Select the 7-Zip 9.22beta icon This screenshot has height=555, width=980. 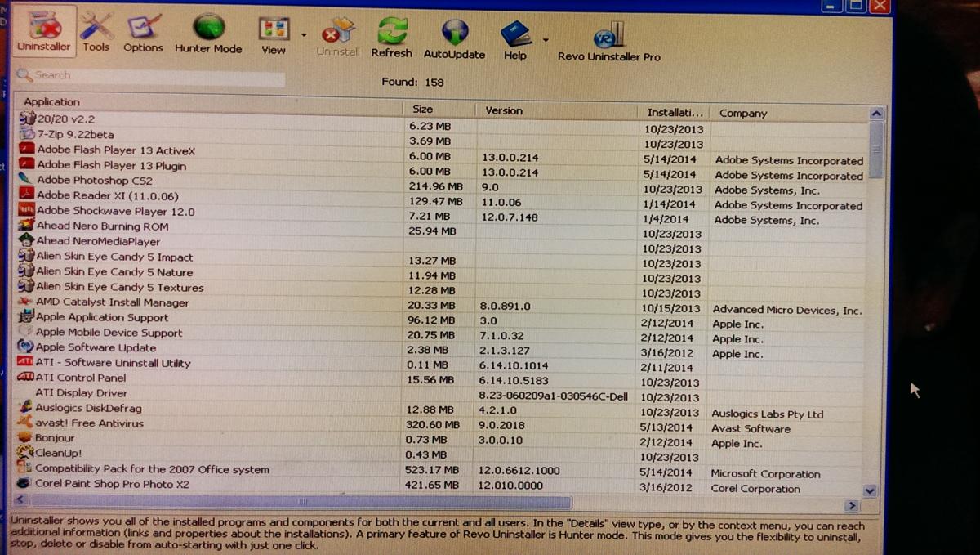(x=26, y=134)
